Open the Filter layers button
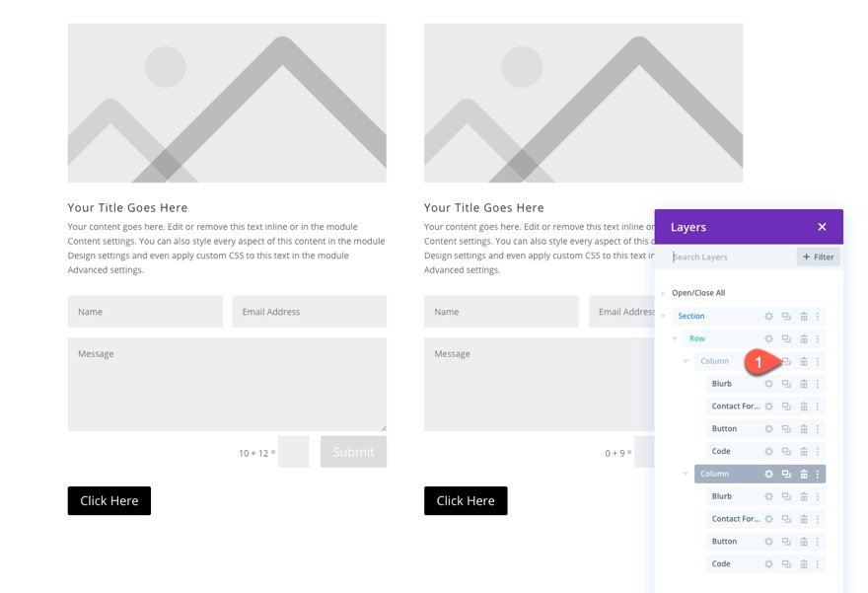The width and height of the screenshot is (868, 593). pyautogui.click(x=818, y=257)
